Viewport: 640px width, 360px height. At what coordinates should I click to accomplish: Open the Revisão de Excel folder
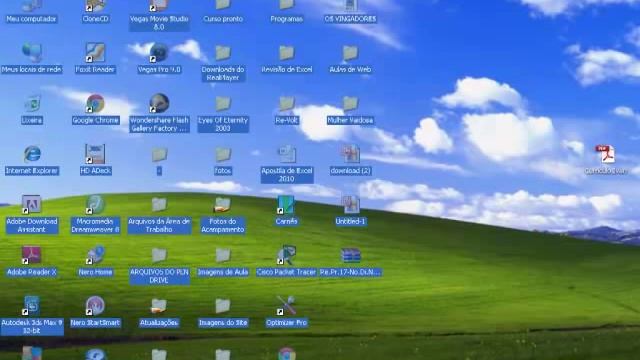coord(287,53)
